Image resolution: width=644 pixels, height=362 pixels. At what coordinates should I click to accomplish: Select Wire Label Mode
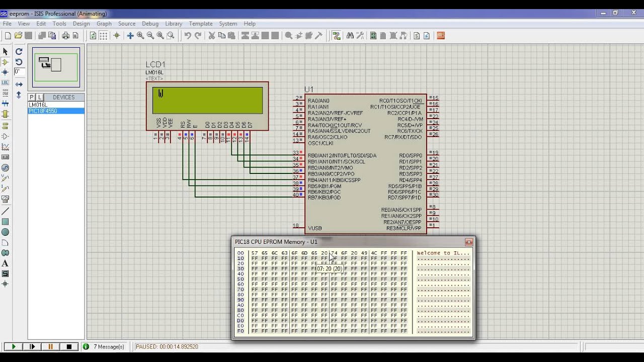click(x=5, y=82)
